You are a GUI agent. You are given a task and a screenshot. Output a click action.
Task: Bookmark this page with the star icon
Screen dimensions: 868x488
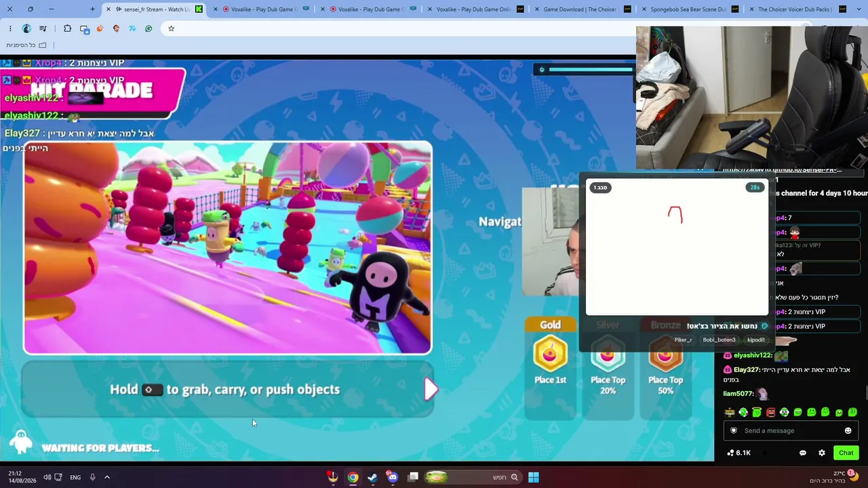point(171,28)
